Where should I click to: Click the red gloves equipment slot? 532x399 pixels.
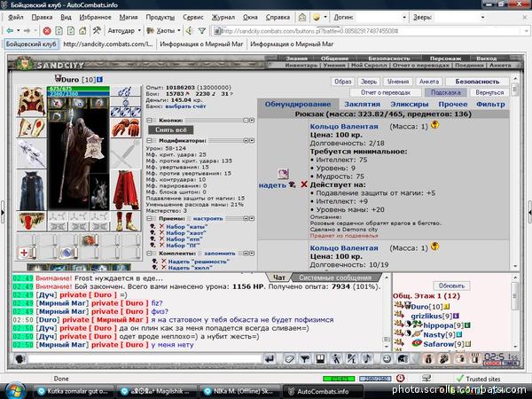click(x=126, y=128)
